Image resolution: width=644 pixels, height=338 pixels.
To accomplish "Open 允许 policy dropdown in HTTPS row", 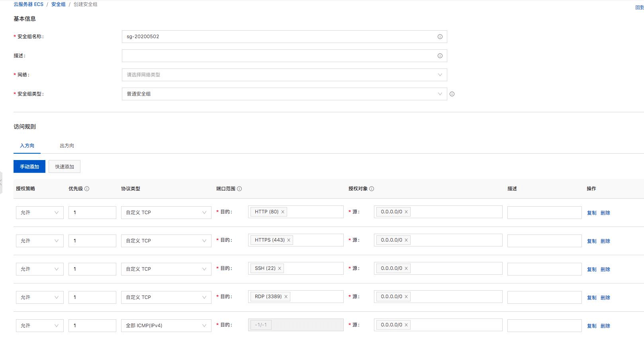I will [40, 241].
